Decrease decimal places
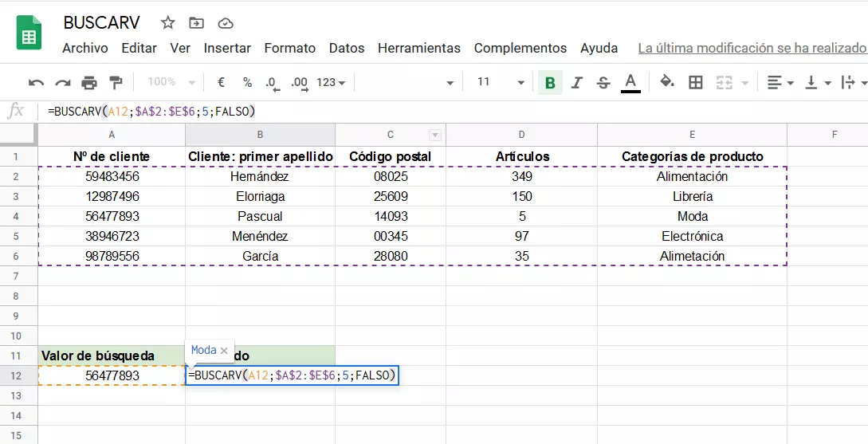The width and height of the screenshot is (868, 444). [x=273, y=83]
